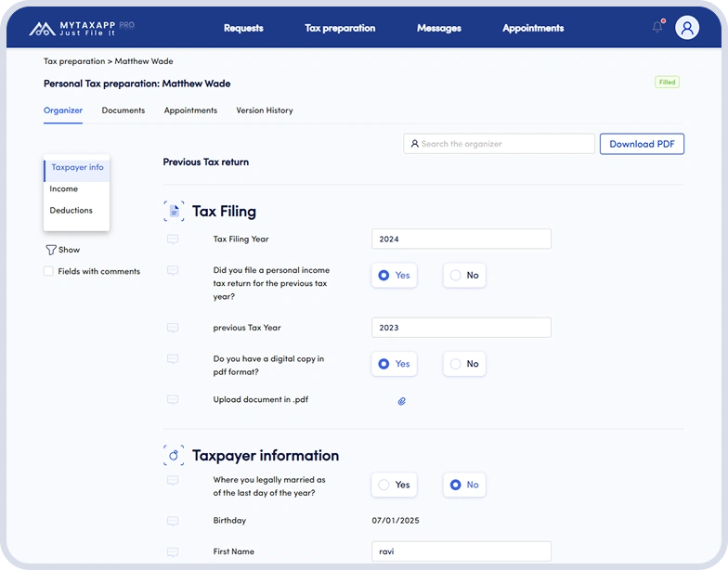The width and height of the screenshot is (728, 570).
Task: Open comment icon beside Tax Filing Year
Action: 173,240
